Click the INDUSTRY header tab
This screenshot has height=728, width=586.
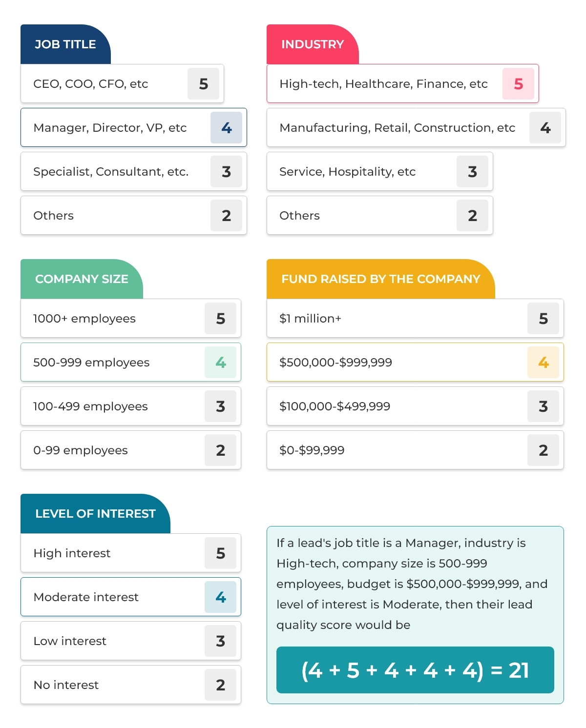[x=313, y=44]
